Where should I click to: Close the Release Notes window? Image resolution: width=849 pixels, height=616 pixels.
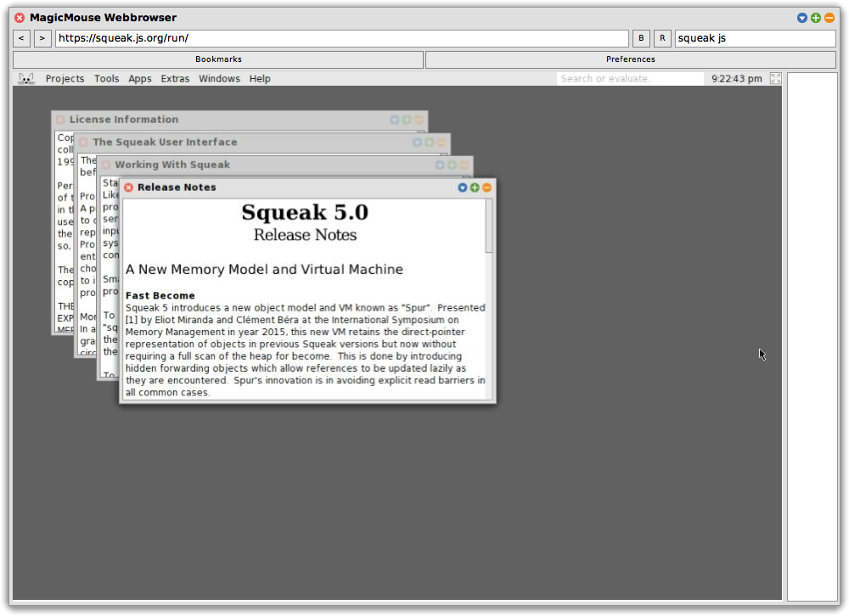pos(128,188)
